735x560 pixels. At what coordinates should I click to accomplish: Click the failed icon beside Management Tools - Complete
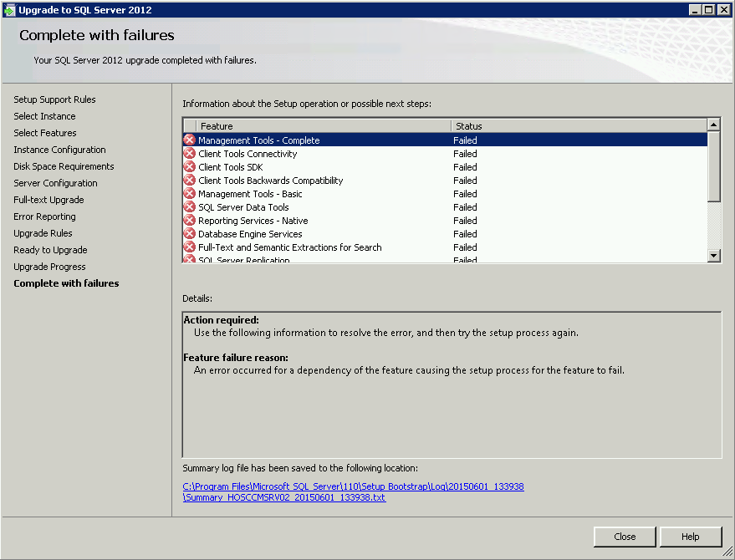189,140
